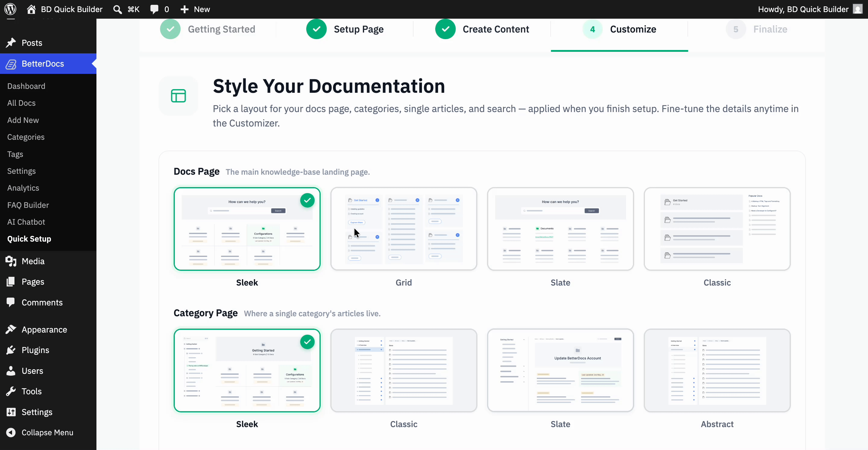The width and height of the screenshot is (868, 450).
Task: Click the Posts pin icon
Action: click(x=11, y=43)
